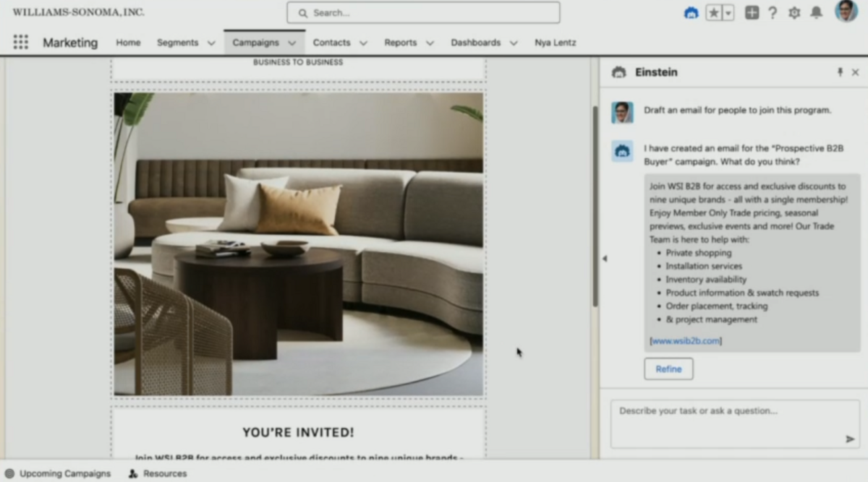This screenshot has width=868, height=482.
Task: Click the Einstein bot avatar in chat
Action: click(x=622, y=150)
